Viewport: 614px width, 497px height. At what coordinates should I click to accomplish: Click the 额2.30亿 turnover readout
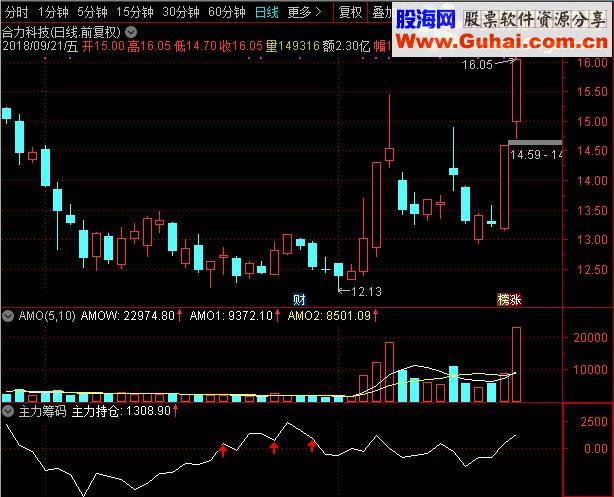point(346,46)
